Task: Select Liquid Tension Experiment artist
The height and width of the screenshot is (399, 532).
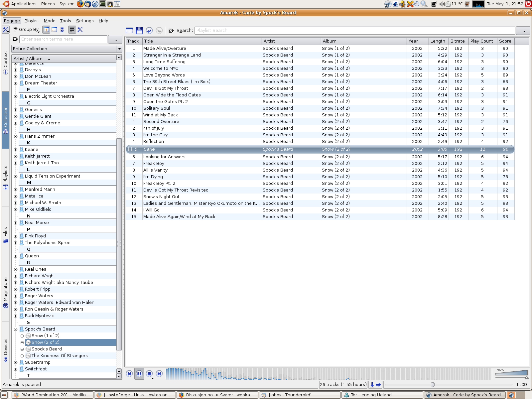Action: (x=53, y=176)
